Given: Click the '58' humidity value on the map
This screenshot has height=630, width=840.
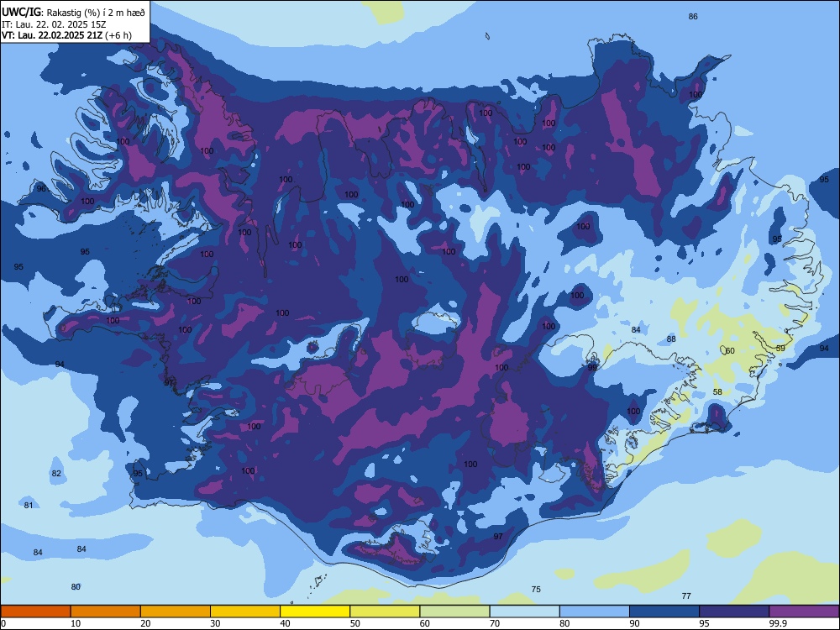Looking at the screenshot, I should point(717,392).
